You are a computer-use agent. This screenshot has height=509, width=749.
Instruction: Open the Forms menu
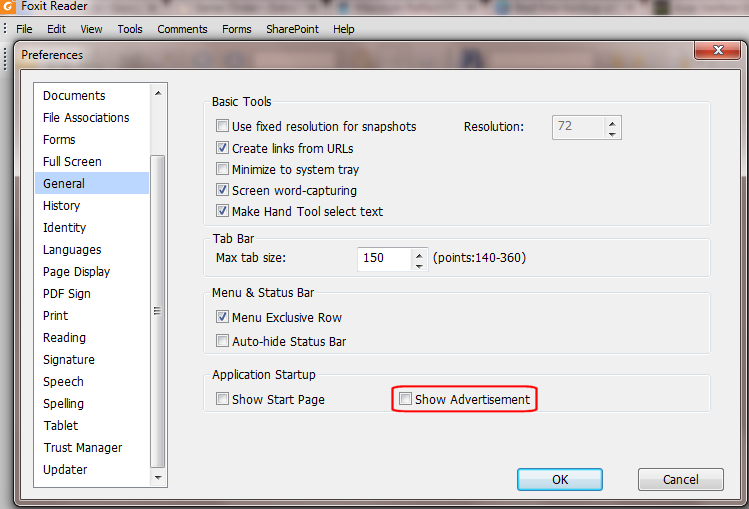pyautogui.click(x=236, y=29)
